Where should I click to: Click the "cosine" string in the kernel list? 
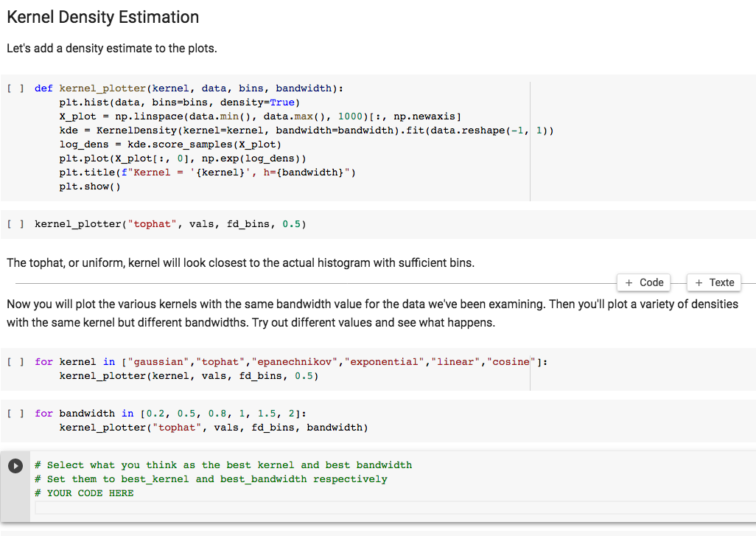[511, 362]
